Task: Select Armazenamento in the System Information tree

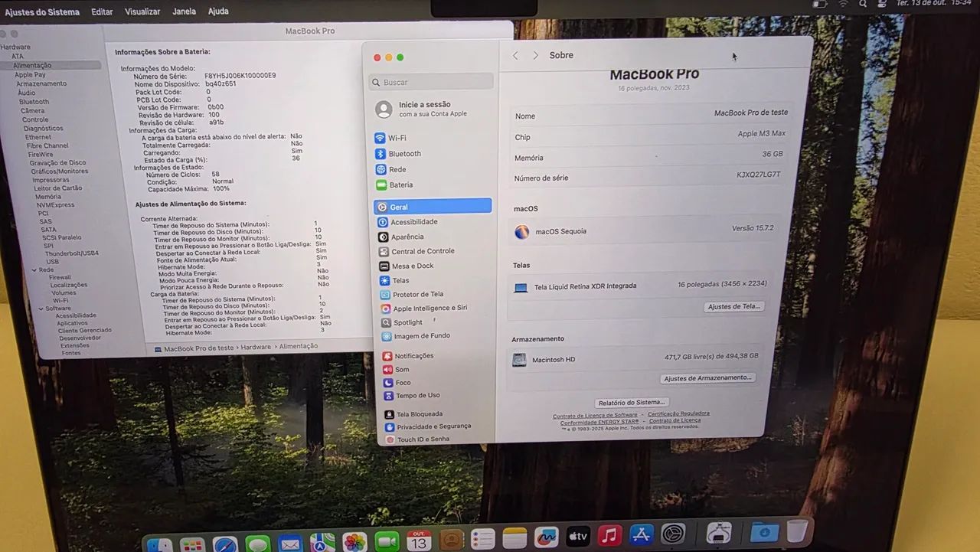Action: (x=41, y=83)
